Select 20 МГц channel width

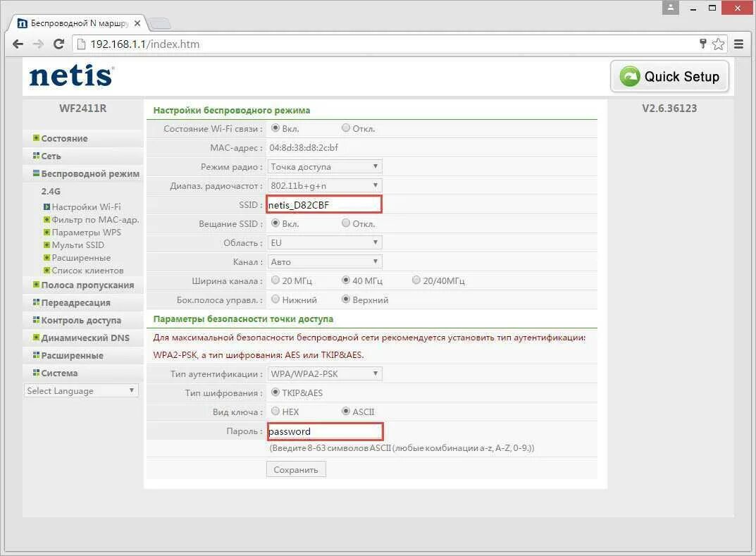pos(275,280)
